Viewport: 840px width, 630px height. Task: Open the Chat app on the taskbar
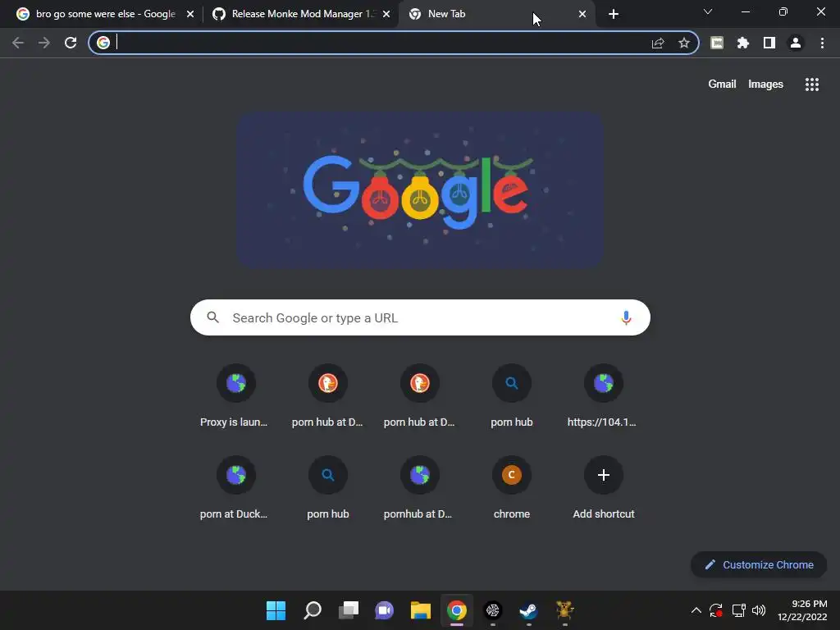click(384, 610)
